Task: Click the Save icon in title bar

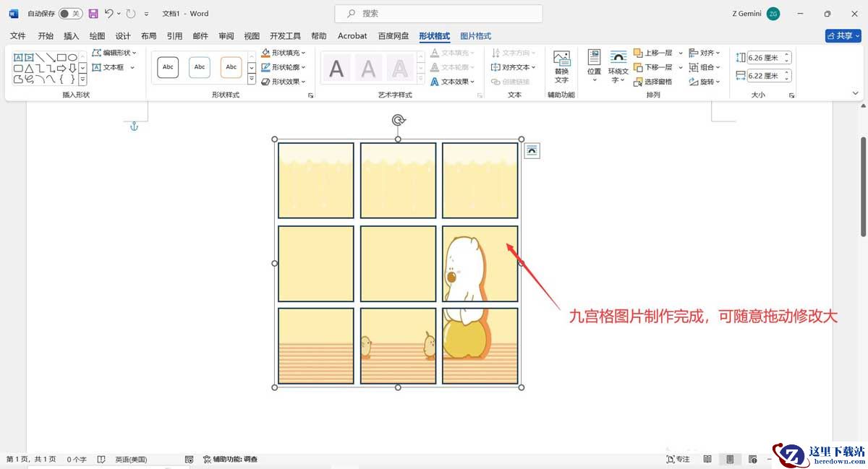Action: point(93,14)
